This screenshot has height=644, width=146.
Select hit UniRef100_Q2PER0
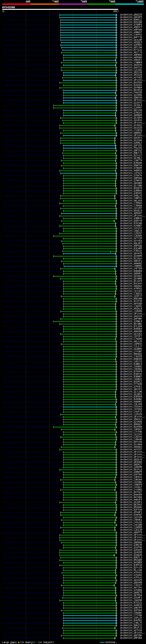pyautogui.click(x=131, y=45)
